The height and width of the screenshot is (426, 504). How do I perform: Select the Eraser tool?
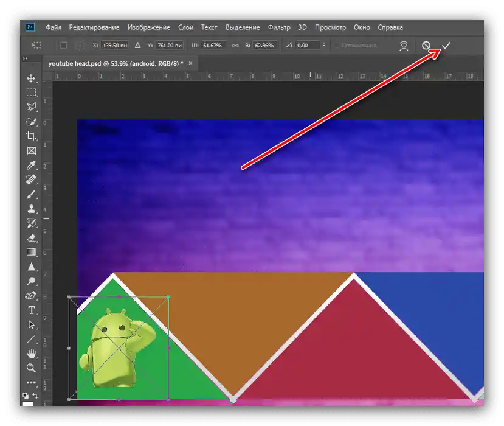[x=31, y=238]
